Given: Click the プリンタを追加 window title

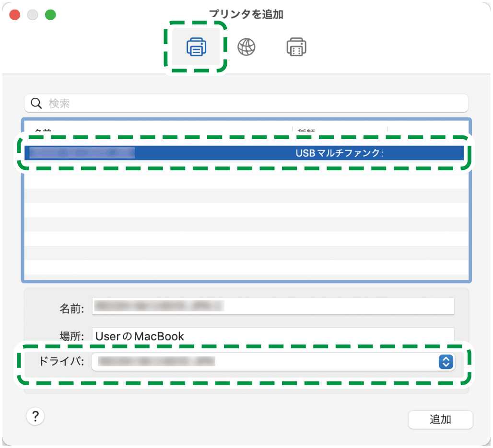Looking at the screenshot, I should point(246,14).
